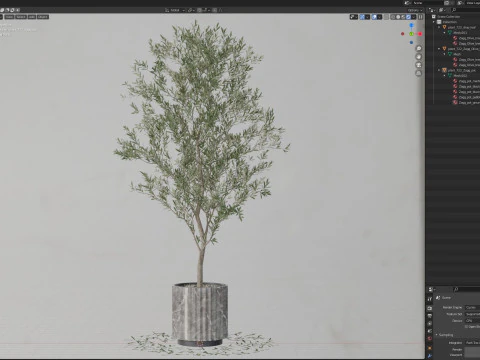
Task: Click the outliner search field
Action: click(x=465, y=10)
